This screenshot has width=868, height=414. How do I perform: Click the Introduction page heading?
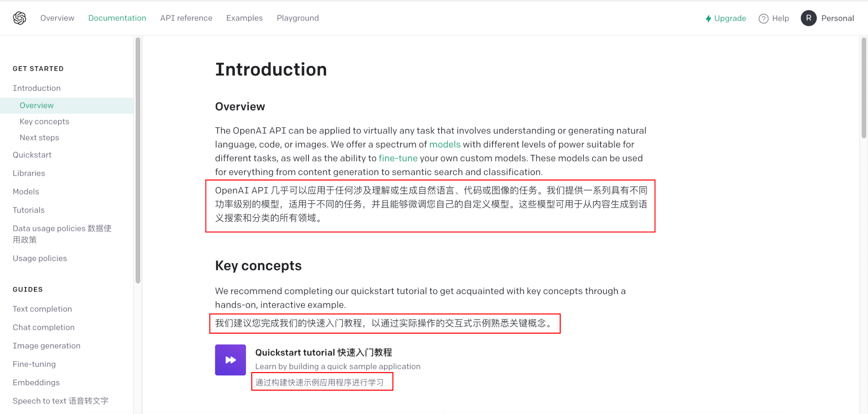(271, 69)
